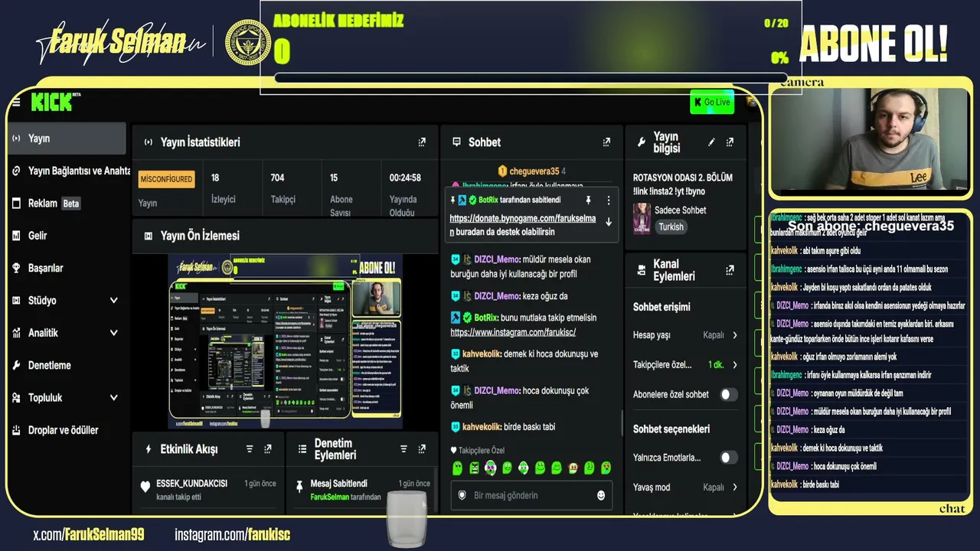Image resolution: width=980 pixels, height=551 pixels.
Task: Toggle Abonelere özel sohbet switch
Action: pyautogui.click(x=728, y=395)
